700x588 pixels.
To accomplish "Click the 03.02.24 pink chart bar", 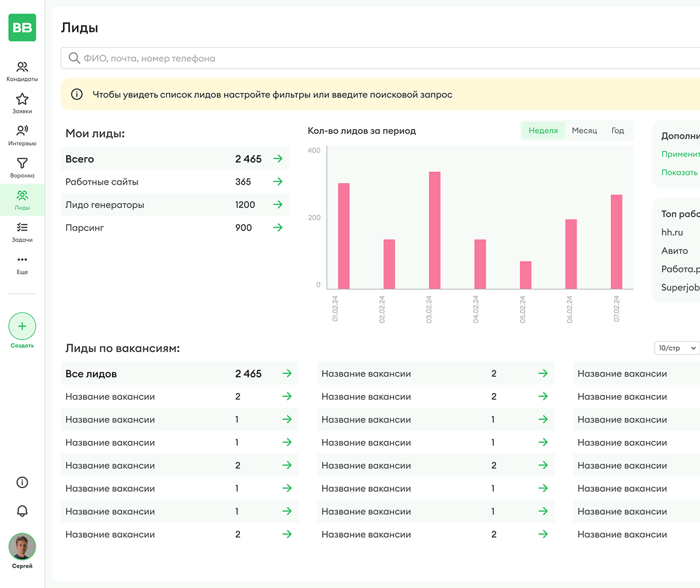I will tap(435, 230).
